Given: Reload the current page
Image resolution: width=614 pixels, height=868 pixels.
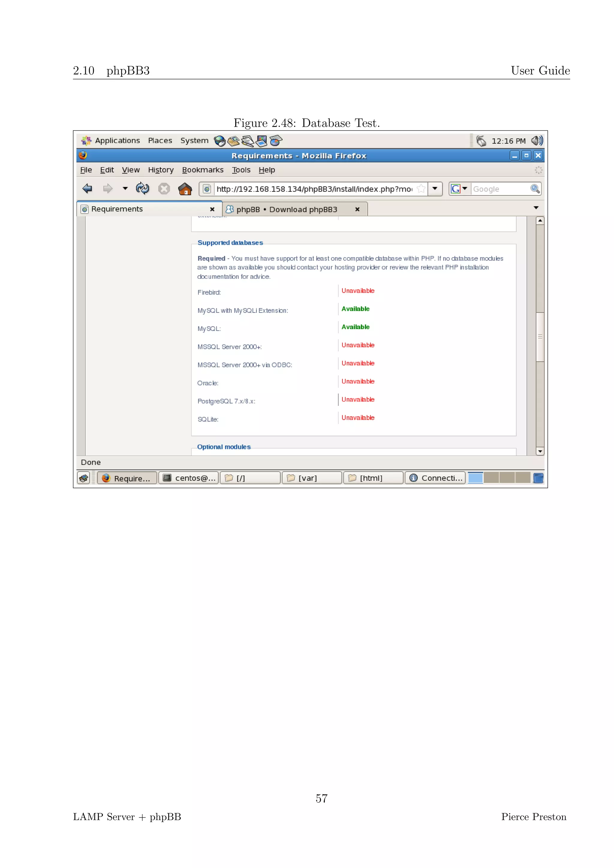Looking at the screenshot, I should (x=142, y=188).
